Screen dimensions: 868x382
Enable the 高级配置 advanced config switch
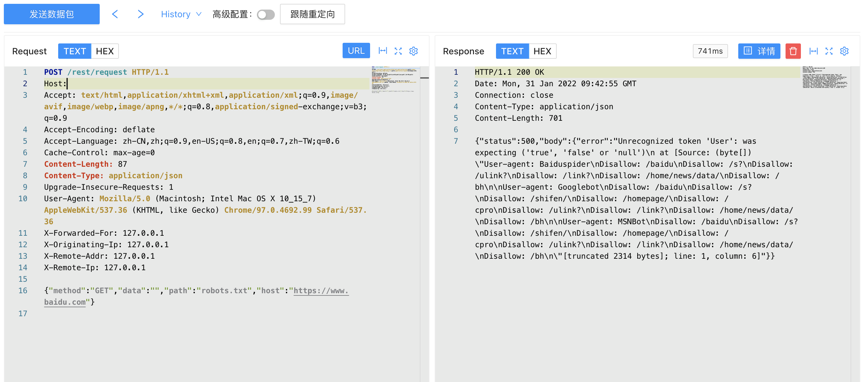tap(266, 14)
